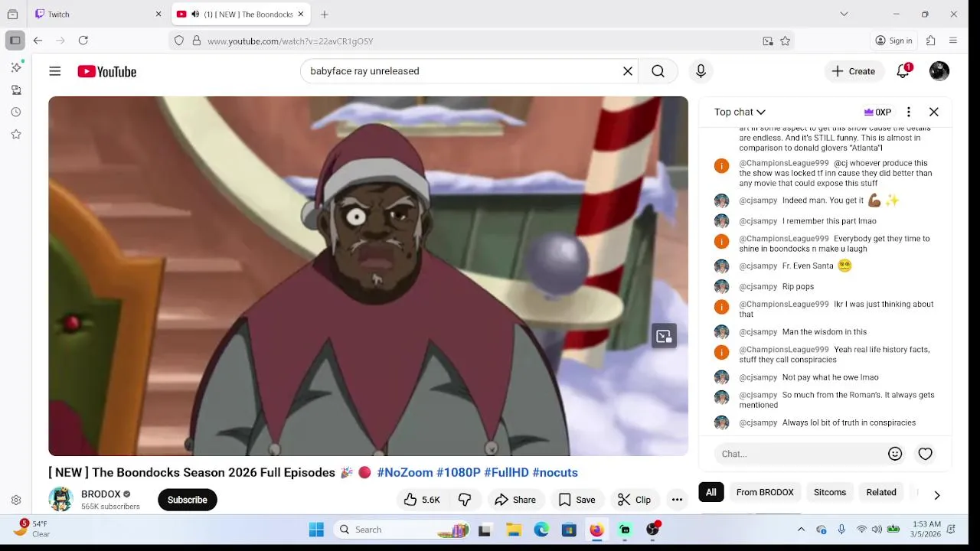Viewport: 980px width, 551px height.
Task: Show hidden system tray icons
Action: pos(801,530)
